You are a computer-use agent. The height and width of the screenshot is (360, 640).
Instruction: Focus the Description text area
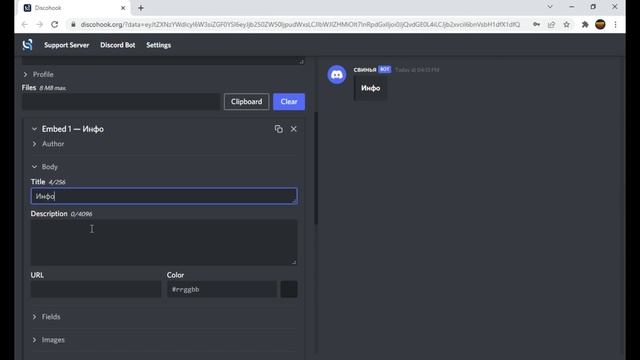(164, 242)
